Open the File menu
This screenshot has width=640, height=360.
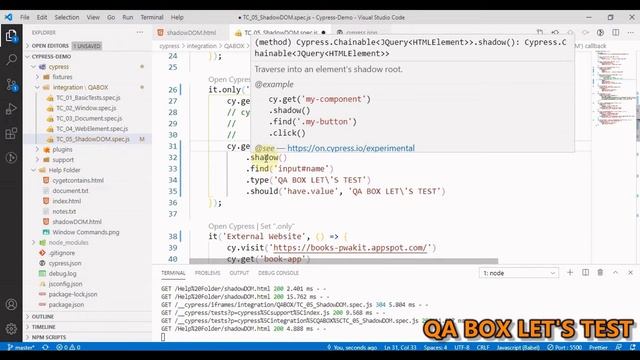(x=25, y=18)
